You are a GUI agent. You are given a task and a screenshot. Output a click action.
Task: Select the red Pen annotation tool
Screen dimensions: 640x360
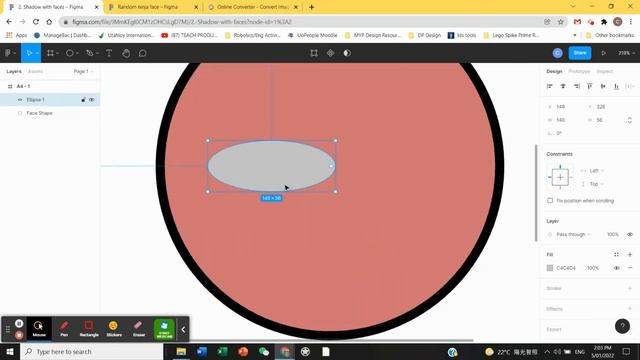pyautogui.click(x=64, y=329)
